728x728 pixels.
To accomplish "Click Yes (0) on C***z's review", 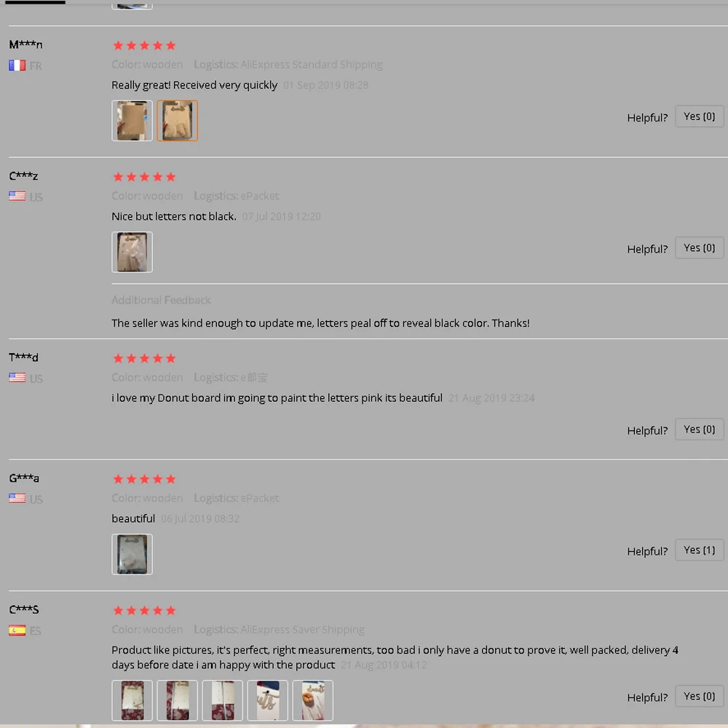I will click(699, 248).
